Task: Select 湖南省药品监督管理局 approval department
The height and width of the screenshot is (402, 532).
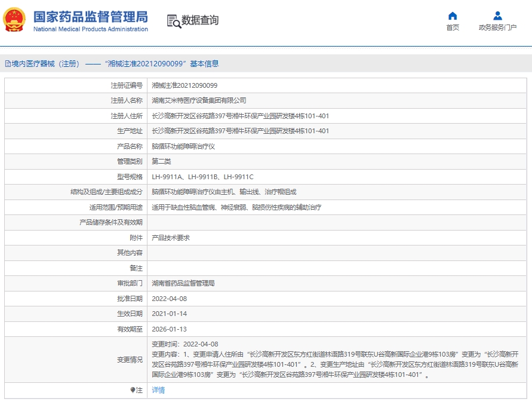Action: [183, 283]
